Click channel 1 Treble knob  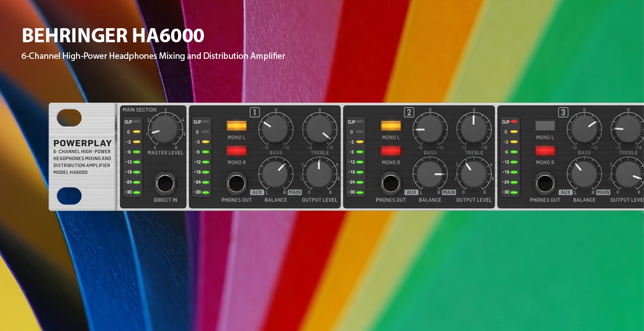tap(319, 129)
